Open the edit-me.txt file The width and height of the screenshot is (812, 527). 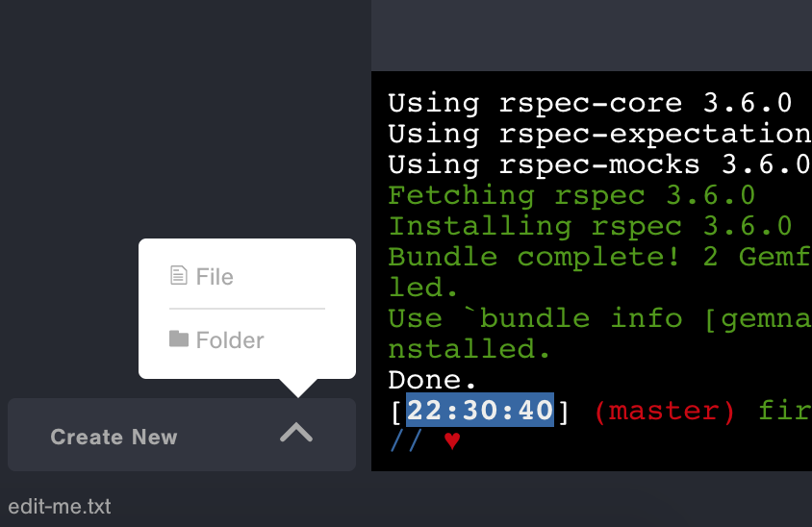(x=60, y=506)
